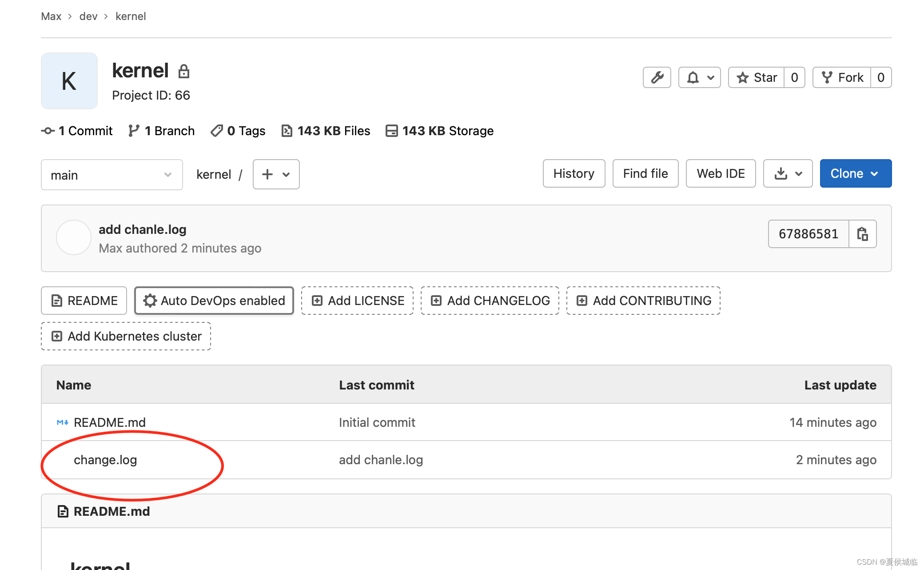Click the author avatar in commit box

tap(74, 237)
